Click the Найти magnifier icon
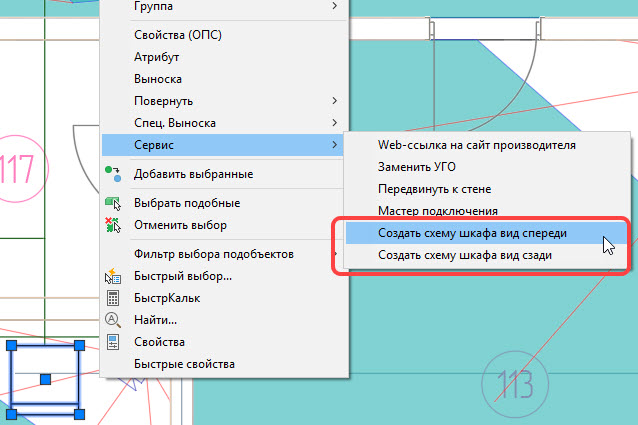 pos(113,320)
